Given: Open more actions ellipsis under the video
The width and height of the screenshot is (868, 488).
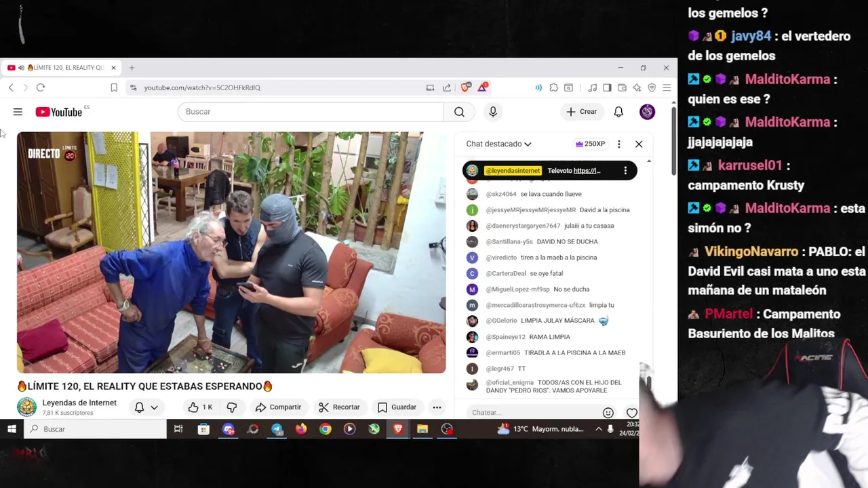Looking at the screenshot, I should tap(437, 407).
